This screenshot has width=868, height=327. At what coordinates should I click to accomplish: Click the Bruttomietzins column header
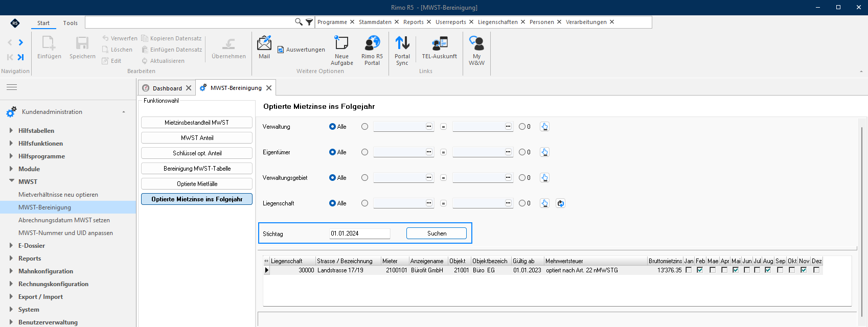click(x=665, y=261)
